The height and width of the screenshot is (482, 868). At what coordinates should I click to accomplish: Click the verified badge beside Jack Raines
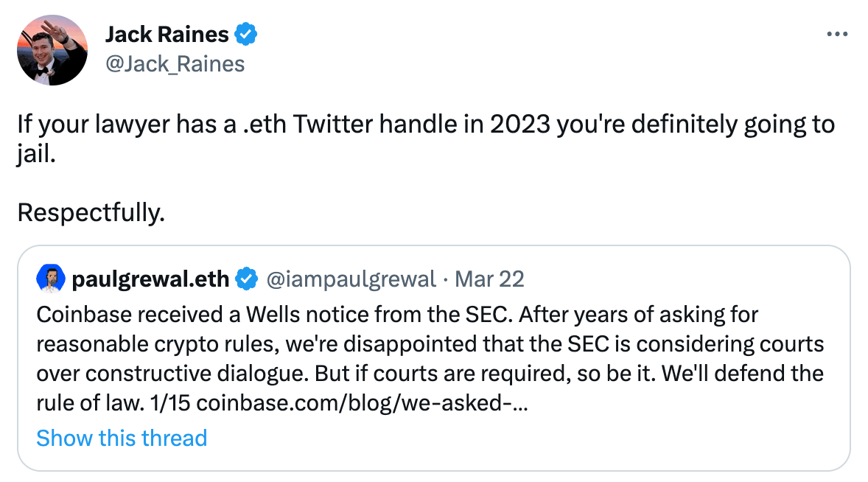coord(245,34)
